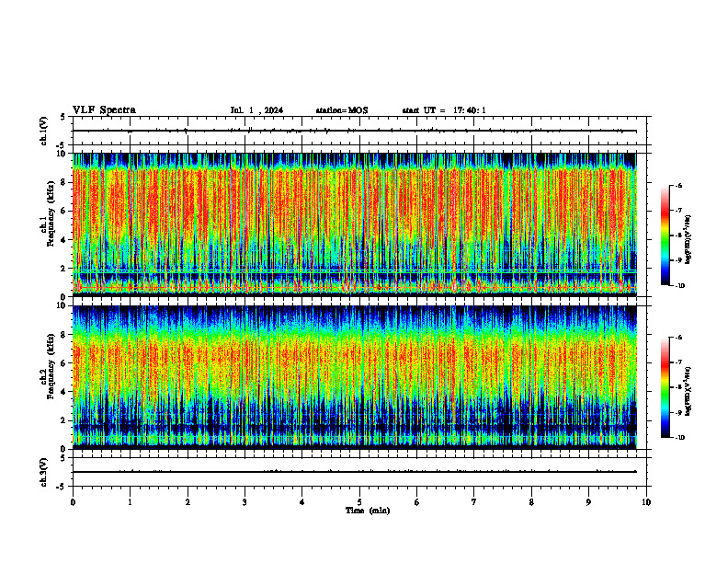Click time-axis tick label "3"

pos(245,502)
